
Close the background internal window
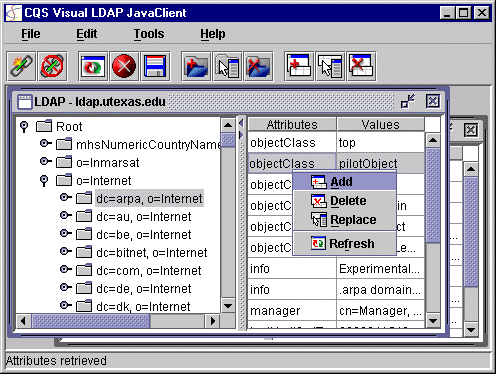click(x=471, y=130)
